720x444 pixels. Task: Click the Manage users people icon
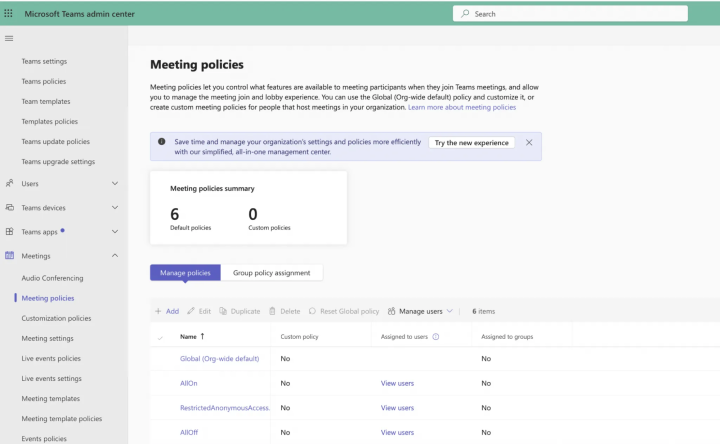pyautogui.click(x=391, y=311)
